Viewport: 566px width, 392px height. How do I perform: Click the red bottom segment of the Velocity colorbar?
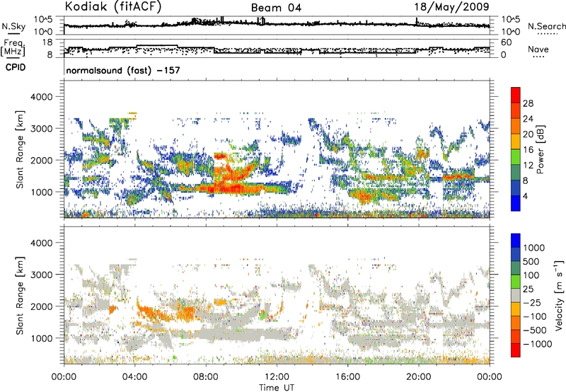coord(516,350)
